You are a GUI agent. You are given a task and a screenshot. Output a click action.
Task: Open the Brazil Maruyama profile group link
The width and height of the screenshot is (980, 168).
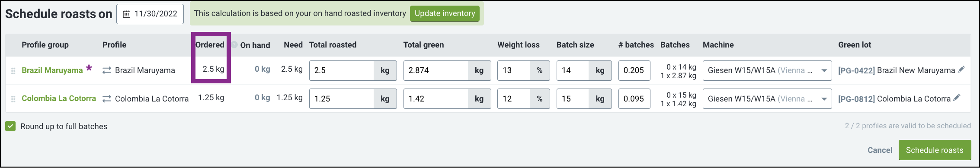point(52,70)
